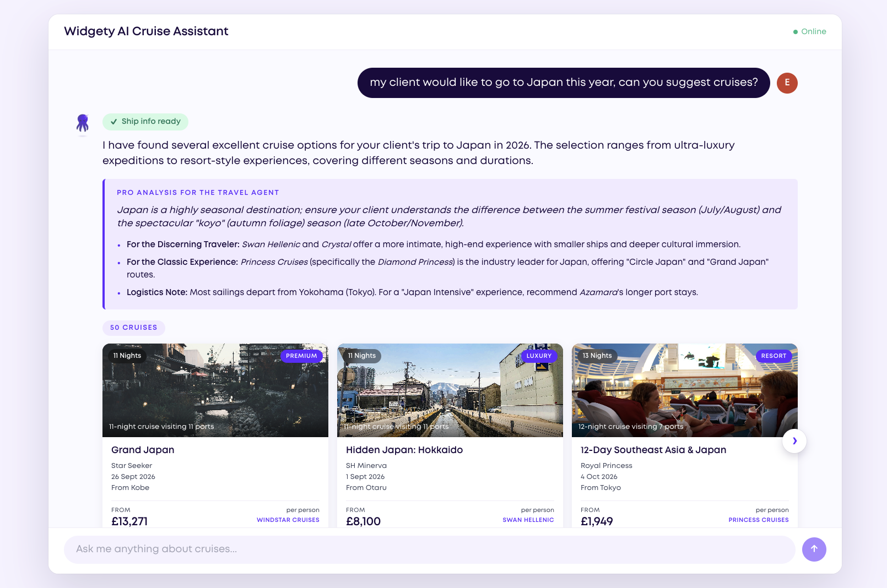Click the SH Minerva ship name

click(x=366, y=466)
